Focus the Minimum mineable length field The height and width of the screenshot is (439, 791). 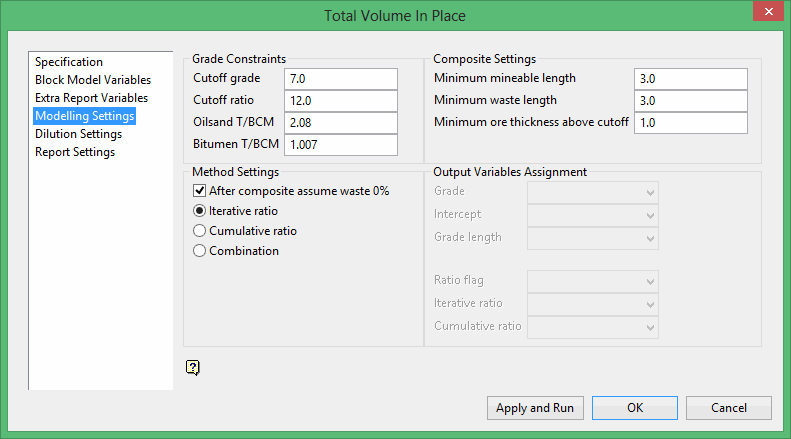coord(691,79)
